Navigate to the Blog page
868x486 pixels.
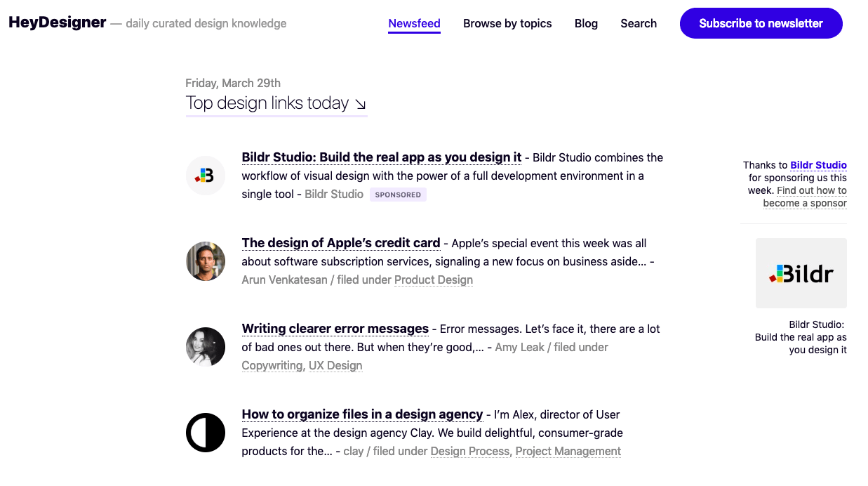[586, 23]
